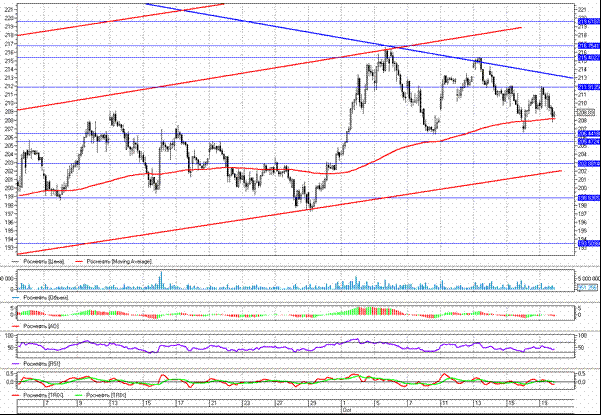Screen dimensions: 601x415
Task: Click the current price marker on right axis
Action: (587, 111)
